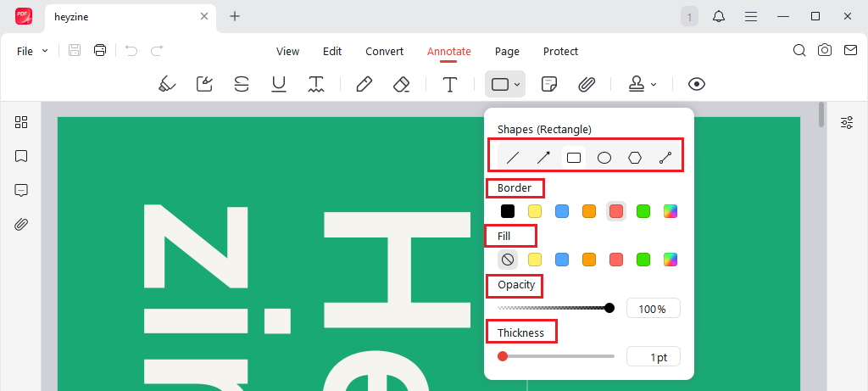Switch to the Annotate tab
Screen dimensions: 868x391
coord(449,52)
